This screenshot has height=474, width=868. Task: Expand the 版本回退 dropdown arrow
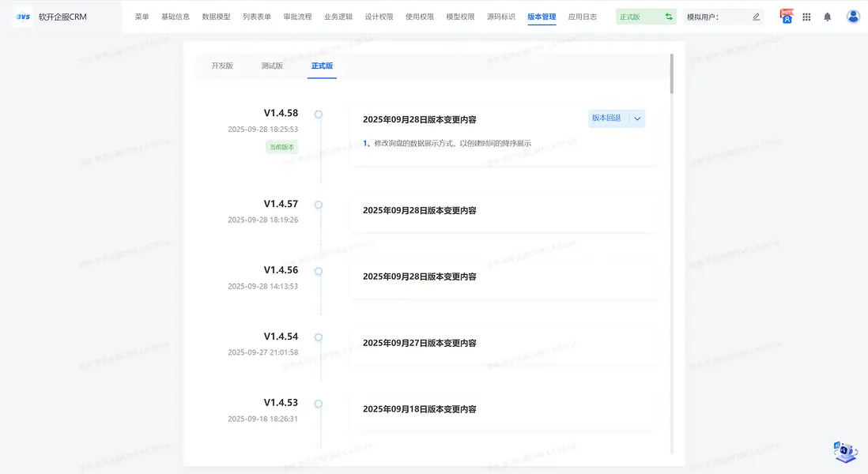(637, 118)
